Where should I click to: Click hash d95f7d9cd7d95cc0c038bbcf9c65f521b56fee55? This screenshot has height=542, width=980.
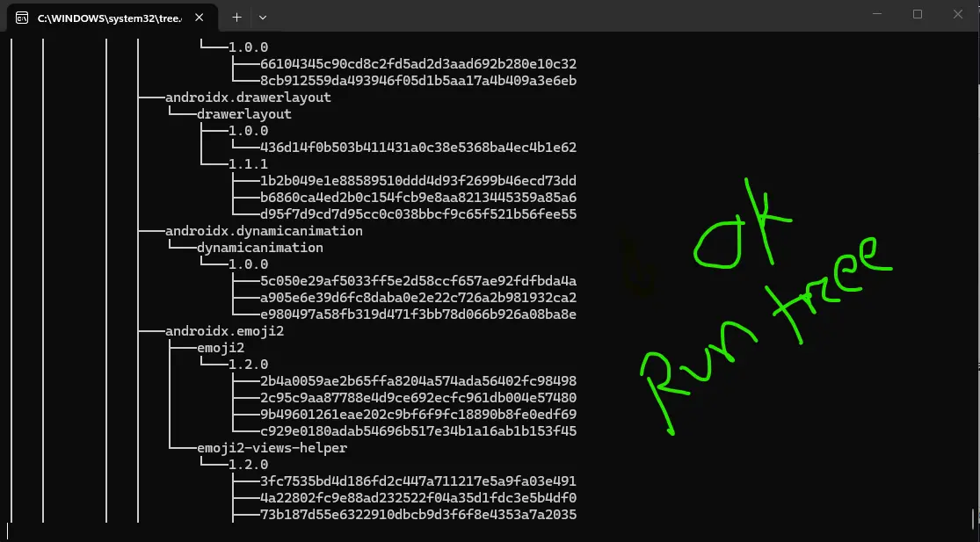pos(418,214)
